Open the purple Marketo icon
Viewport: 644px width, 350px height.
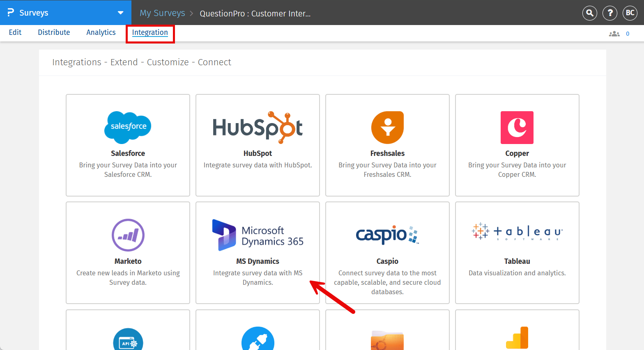(128, 235)
